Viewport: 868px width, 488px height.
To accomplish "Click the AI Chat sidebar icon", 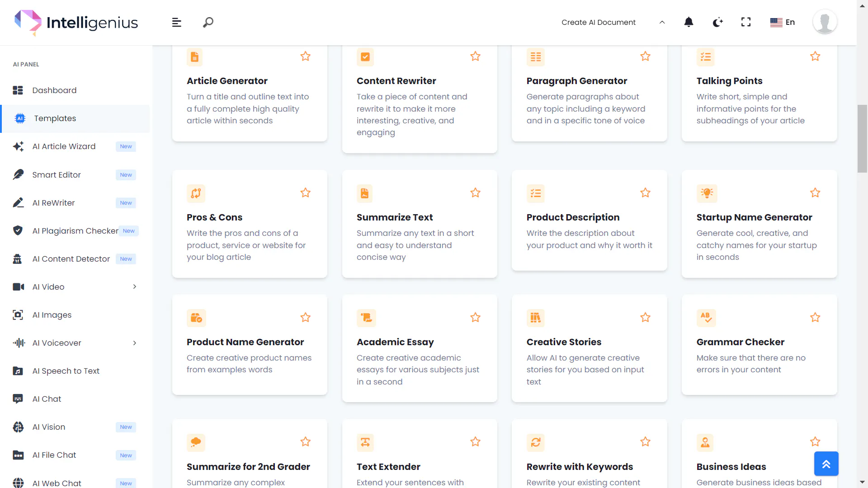I will click(18, 399).
